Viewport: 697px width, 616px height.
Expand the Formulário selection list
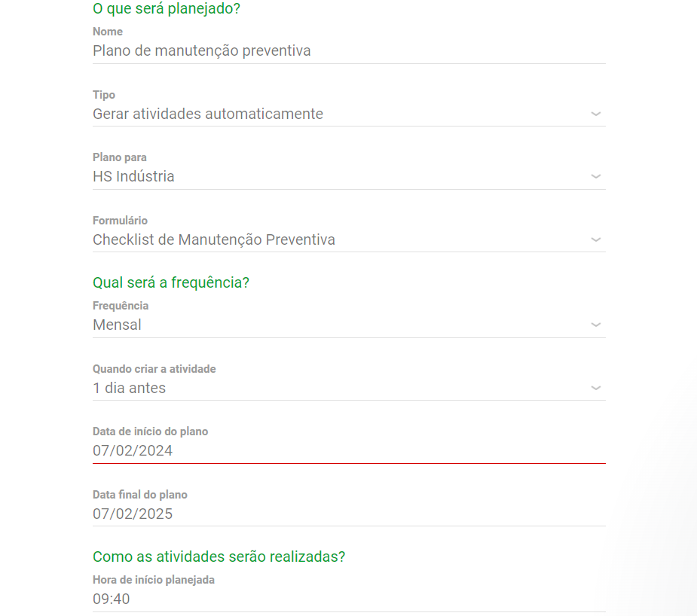click(595, 239)
